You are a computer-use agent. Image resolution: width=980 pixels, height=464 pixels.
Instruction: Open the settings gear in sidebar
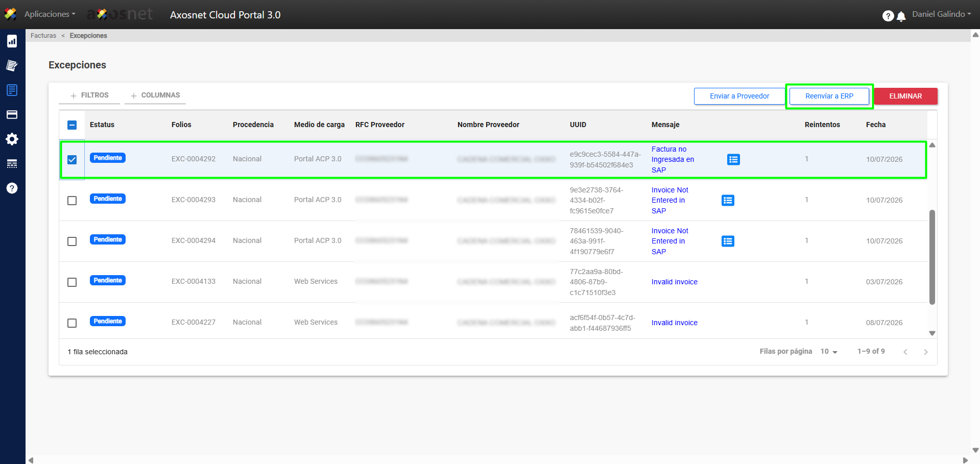point(12,139)
